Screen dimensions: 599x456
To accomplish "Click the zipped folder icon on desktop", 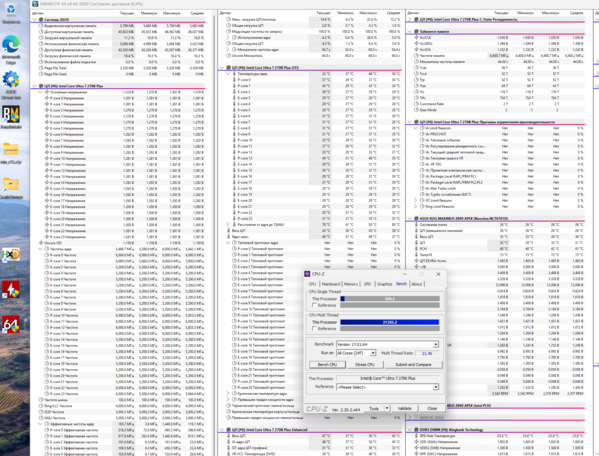I will pos(11,149).
